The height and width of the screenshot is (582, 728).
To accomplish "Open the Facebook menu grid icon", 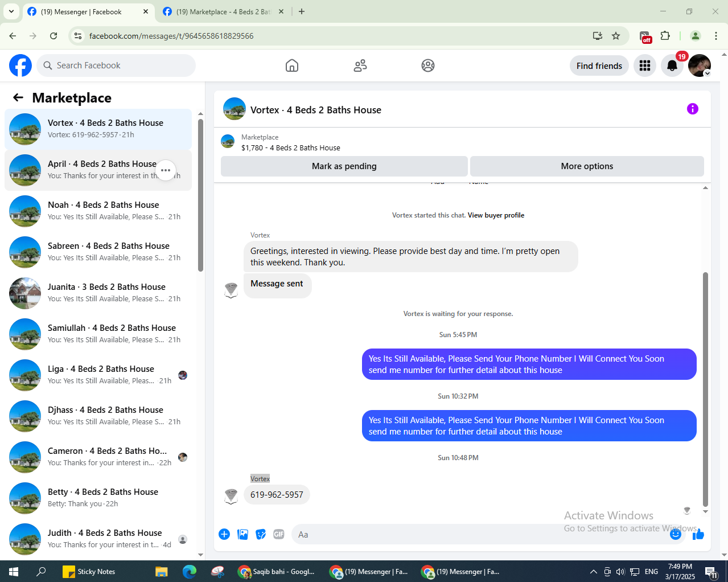I will pos(645,65).
